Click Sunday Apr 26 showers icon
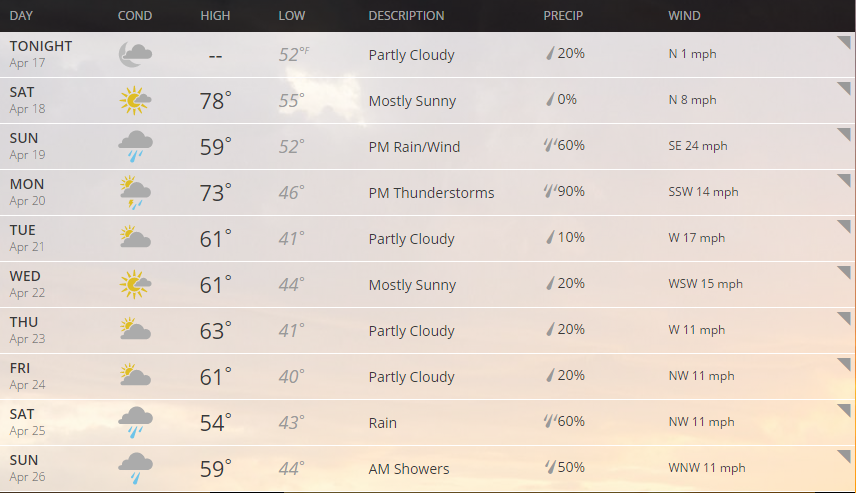Screen dimensions: 856x493 tap(135, 469)
